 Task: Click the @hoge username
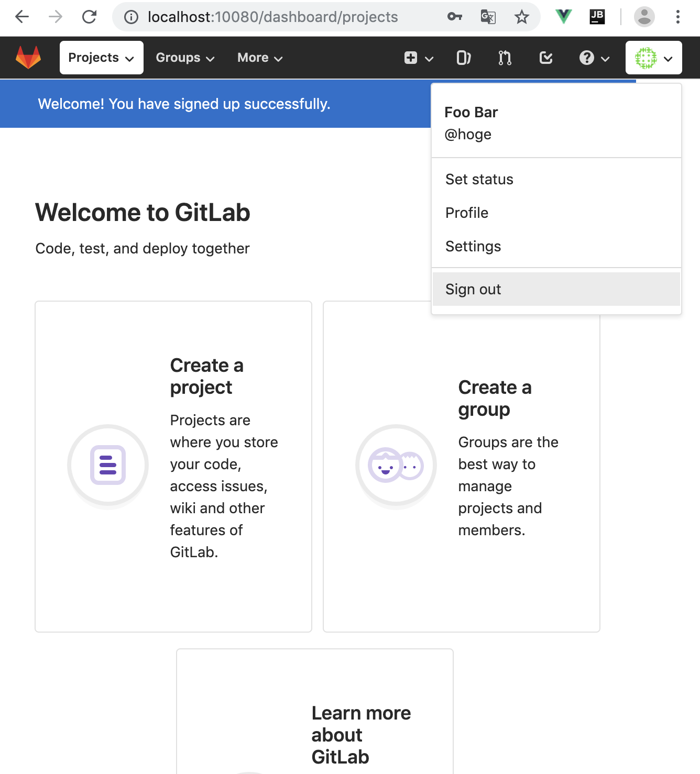tap(468, 135)
